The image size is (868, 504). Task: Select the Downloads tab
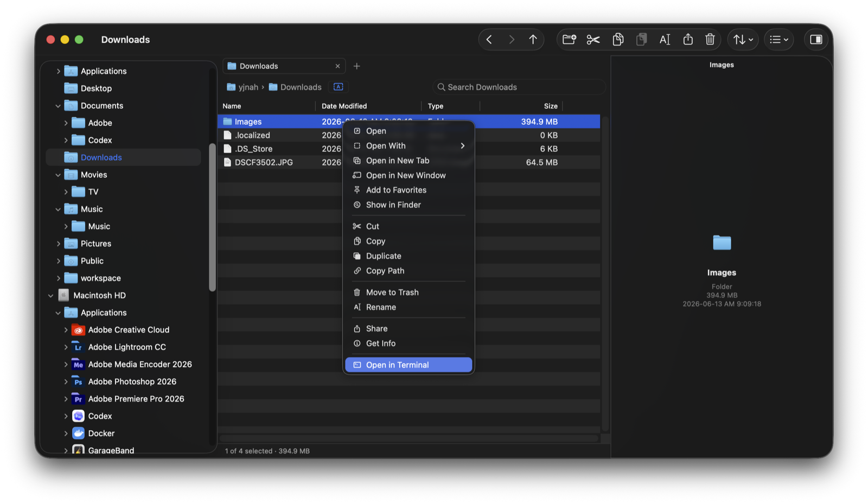(283, 66)
